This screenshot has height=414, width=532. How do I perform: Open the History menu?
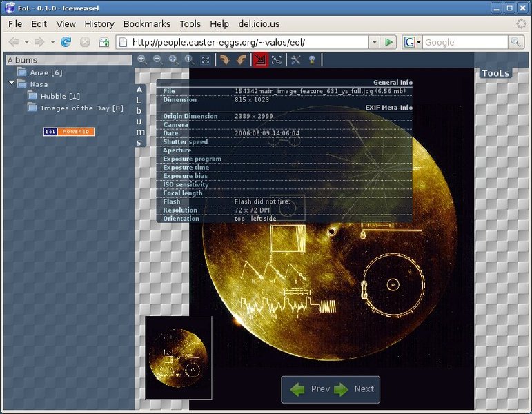pos(99,24)
